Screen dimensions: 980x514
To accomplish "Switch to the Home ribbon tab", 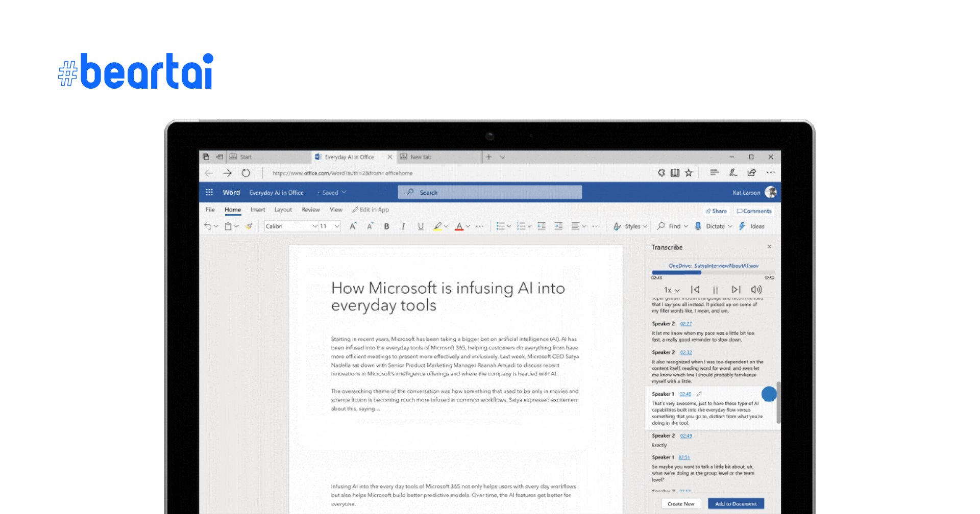I will tap(233, 210).
